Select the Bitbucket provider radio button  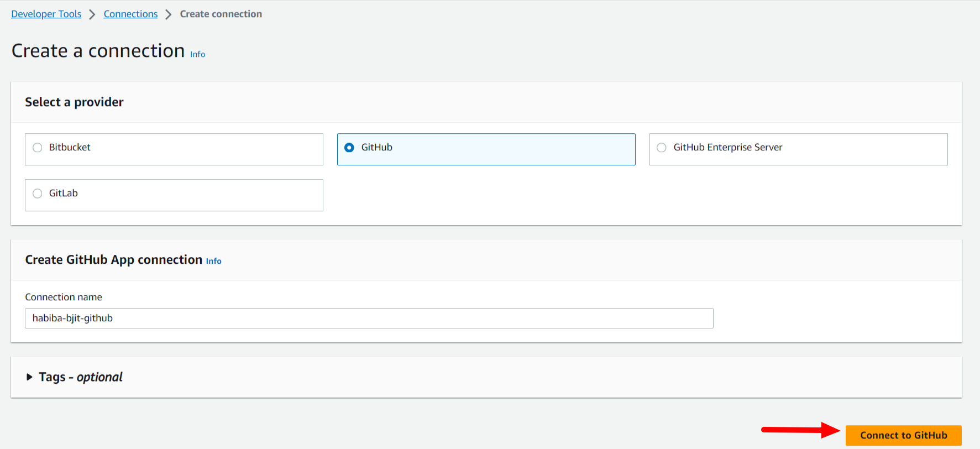[x=38, y=148]
